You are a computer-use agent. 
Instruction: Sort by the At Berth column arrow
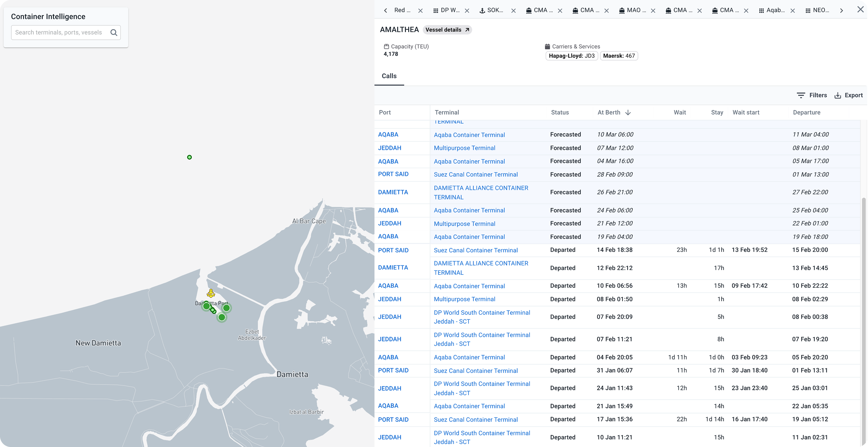pos(628,113)
